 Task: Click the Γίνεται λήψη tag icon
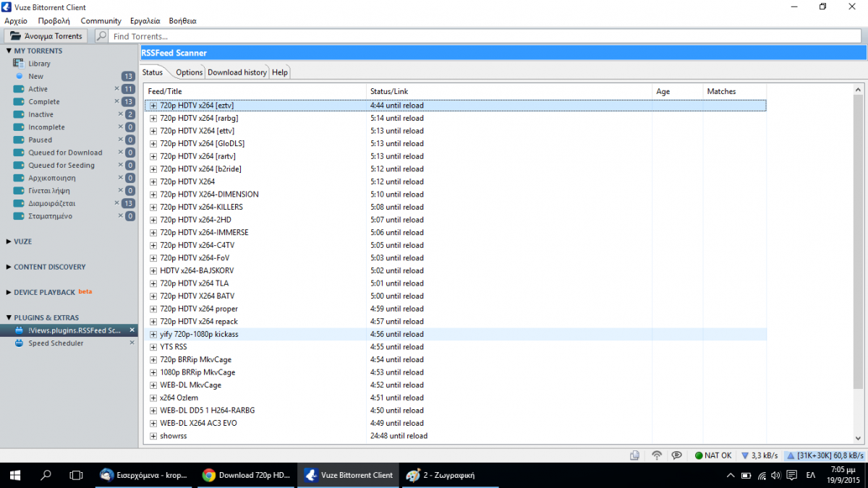click(x=19, y=191)
